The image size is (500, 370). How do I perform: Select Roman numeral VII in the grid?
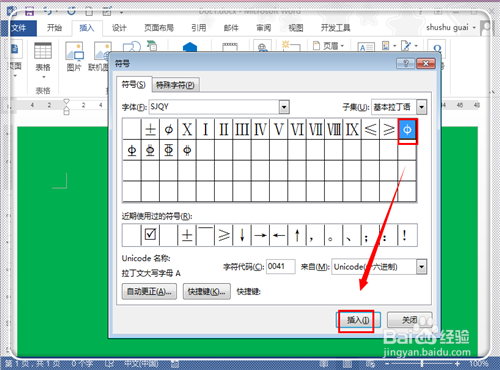click(315, 129)
